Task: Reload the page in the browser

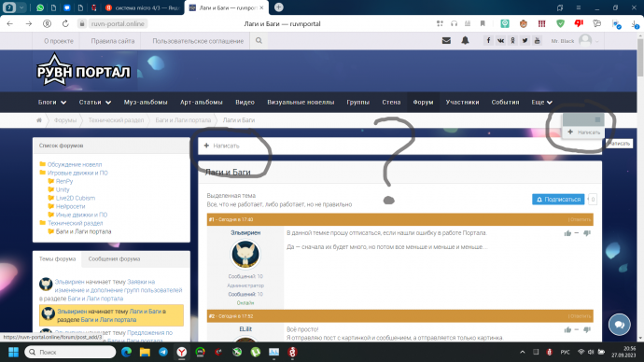Action: coord(65,24)
